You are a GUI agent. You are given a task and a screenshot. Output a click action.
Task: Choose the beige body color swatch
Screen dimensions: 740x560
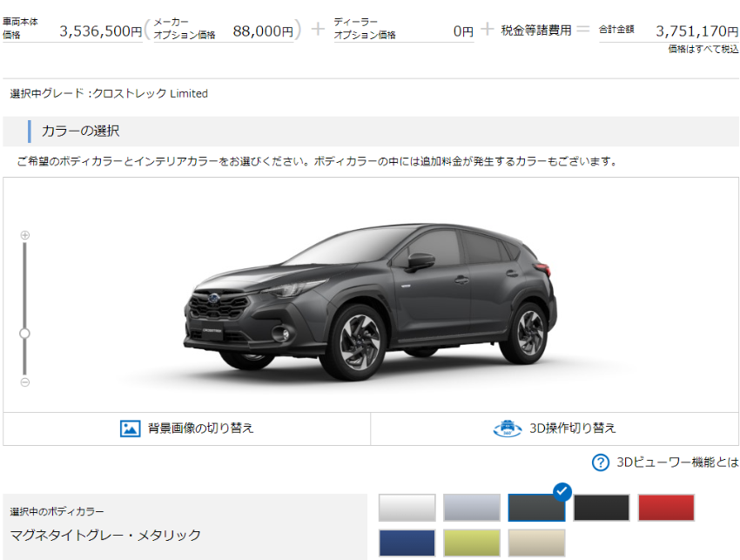(536, 543)
